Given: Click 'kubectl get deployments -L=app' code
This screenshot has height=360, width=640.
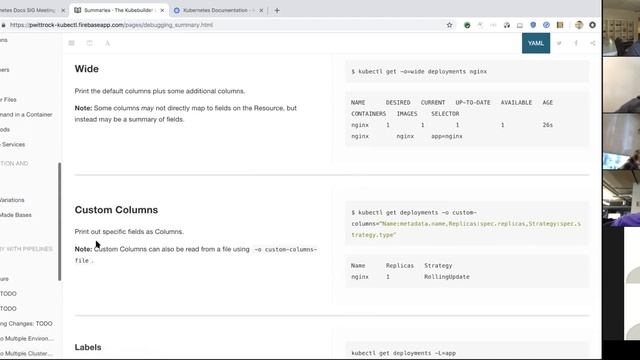Looking at the screenshot, I should pyautogui.click(x=404, y=353).
